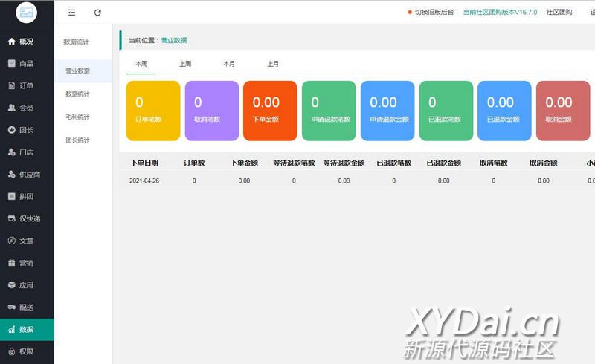
Task: Click the yellow 订单笔数 card
Action: (x=153, y=111)
